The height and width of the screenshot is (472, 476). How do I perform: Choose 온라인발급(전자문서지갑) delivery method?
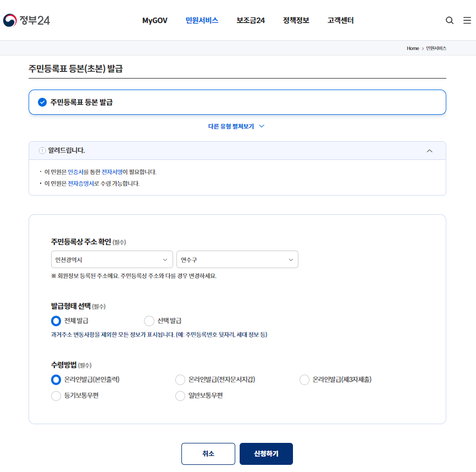tap(180, 380)
